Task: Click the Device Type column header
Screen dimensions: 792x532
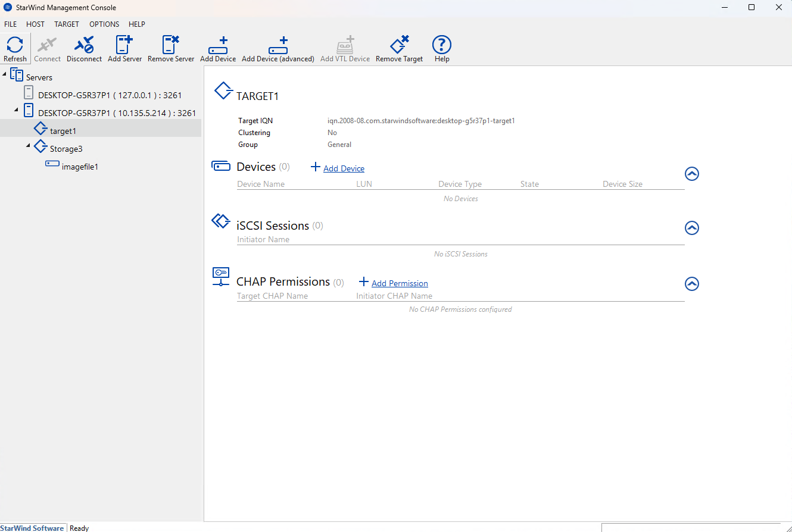Action: (x=460, y=184)
